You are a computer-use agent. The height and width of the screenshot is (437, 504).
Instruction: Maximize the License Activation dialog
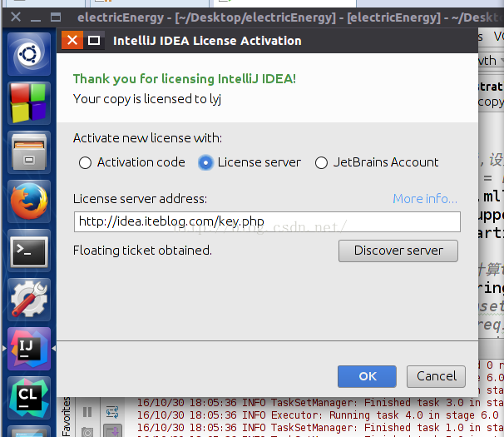point(94,41)
